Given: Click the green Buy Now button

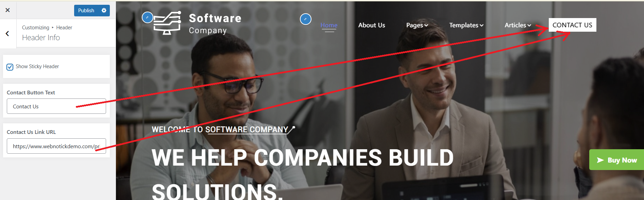Looking at the screenshot, I should pyautogui.click(x=616, y=160).
